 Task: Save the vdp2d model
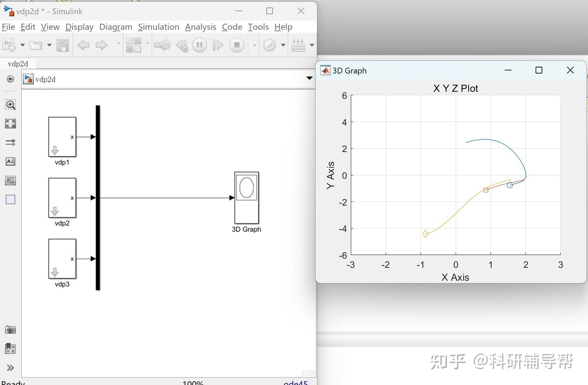pyautogui.click(x=62, y=45)
